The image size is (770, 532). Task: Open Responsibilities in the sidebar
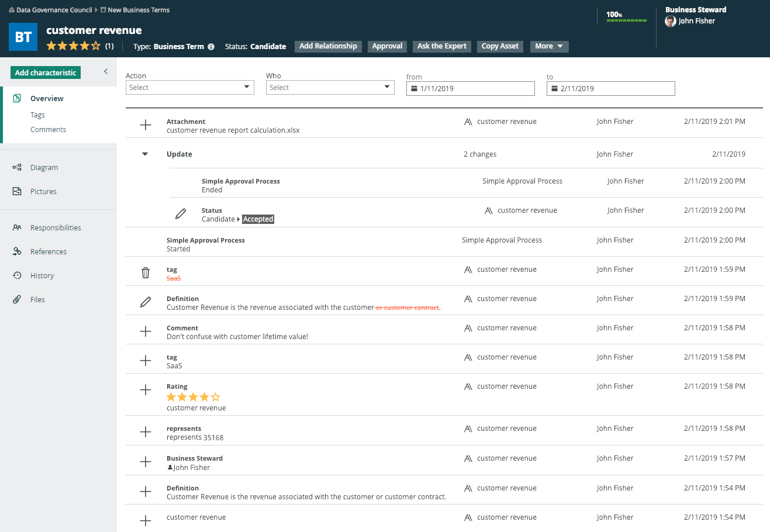(x=56, y=228)
